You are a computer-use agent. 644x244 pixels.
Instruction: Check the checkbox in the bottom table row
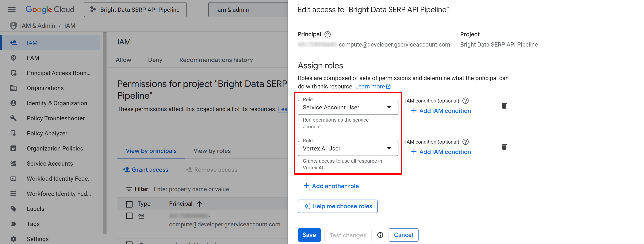click(x=129, y=242)
